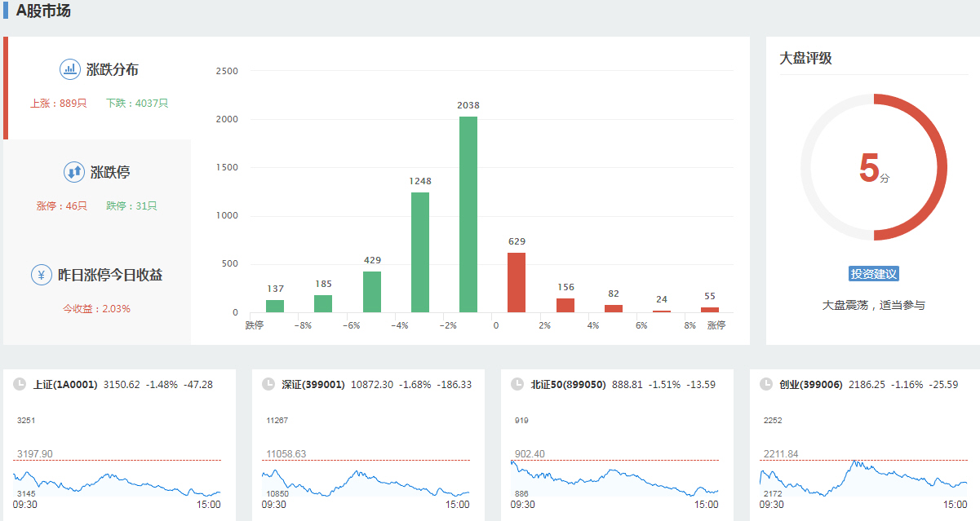
Task: Click the 投资建议 button
Action: coord(873,274)
